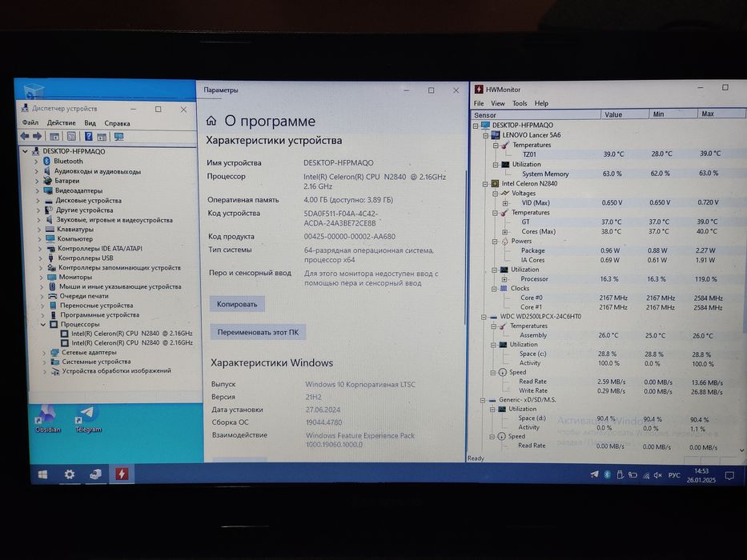Select the DESKTOP-HFPMAQO root in Device Manager
The height and width of the screenshot is (560, 747).
pyautogui.click(x=74, y=151)
